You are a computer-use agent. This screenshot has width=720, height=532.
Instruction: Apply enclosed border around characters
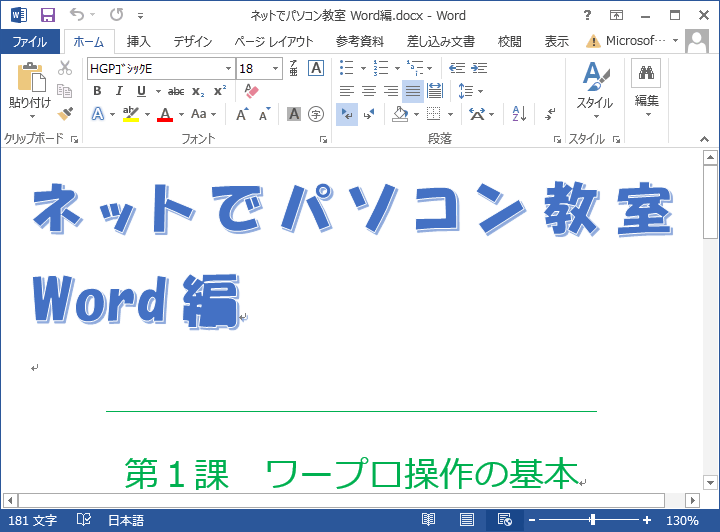point(316,68)
